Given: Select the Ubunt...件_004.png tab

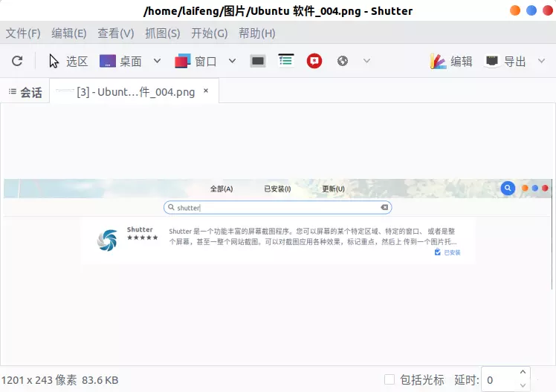Looking at the screenshot, I should [x=135, y=92].
